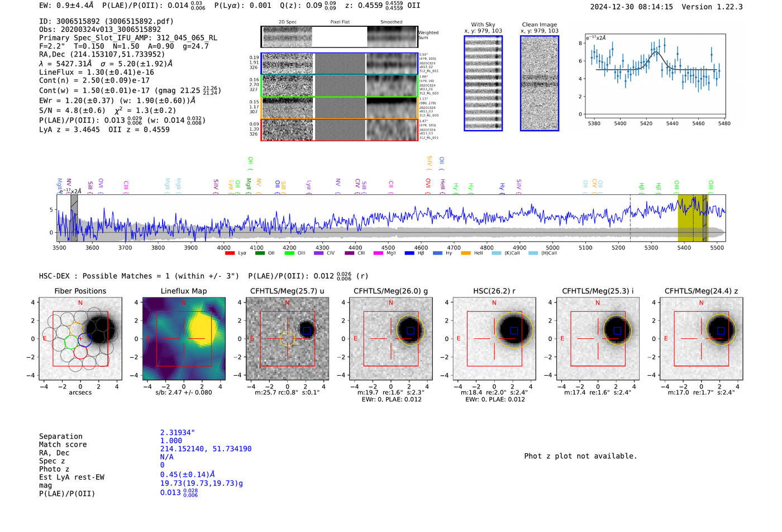
Task: Click the Clean Image panel
Action: point(540,83)
